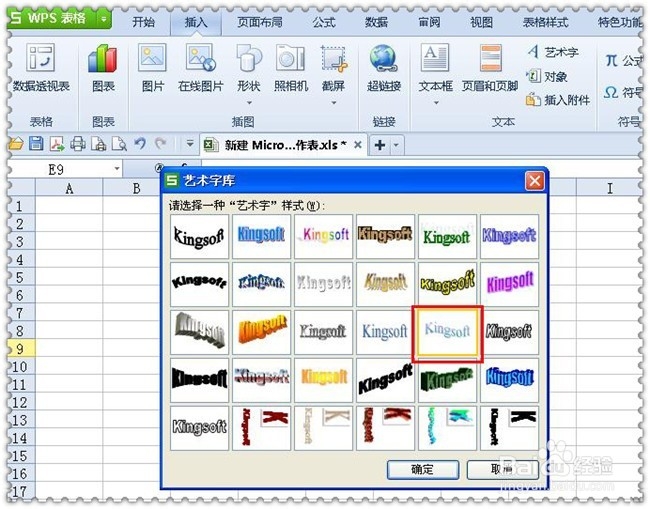
Task: Switch to the 数据 ribbon tab
Action: pos(376,22)
